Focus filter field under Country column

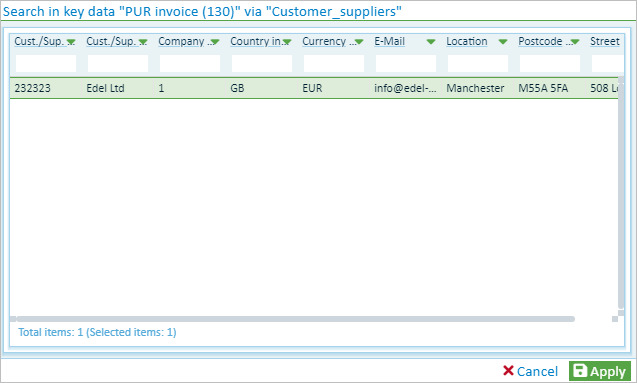[262, 64]
